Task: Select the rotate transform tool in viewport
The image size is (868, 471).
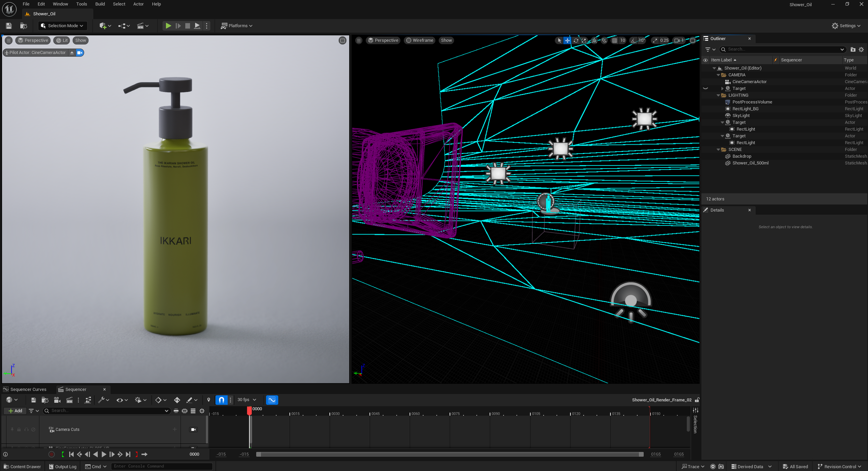Action: 576,41
